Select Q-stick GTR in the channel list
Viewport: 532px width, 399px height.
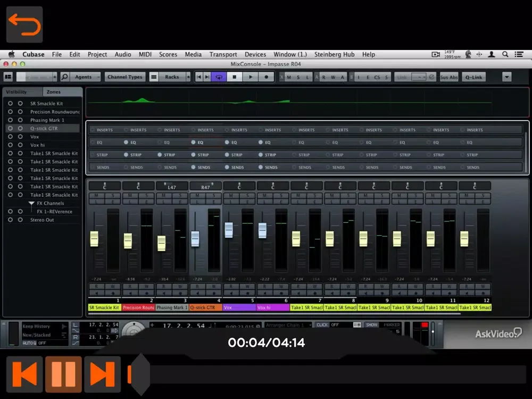[x=43, y=128]
